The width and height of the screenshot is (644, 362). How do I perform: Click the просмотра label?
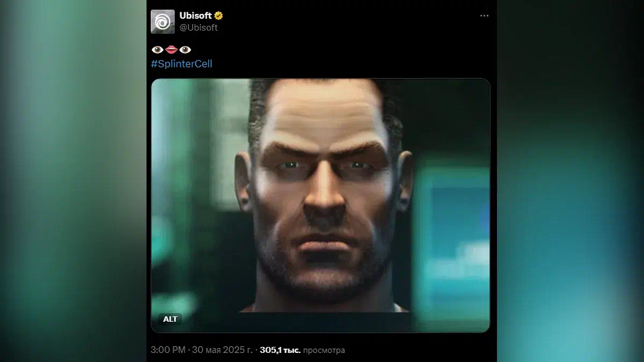pyautogui.click(x=324, y=350)
